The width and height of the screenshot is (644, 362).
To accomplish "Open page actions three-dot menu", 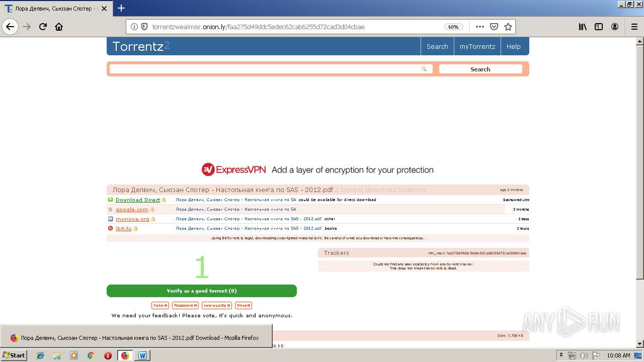I will tap(479, 27).
